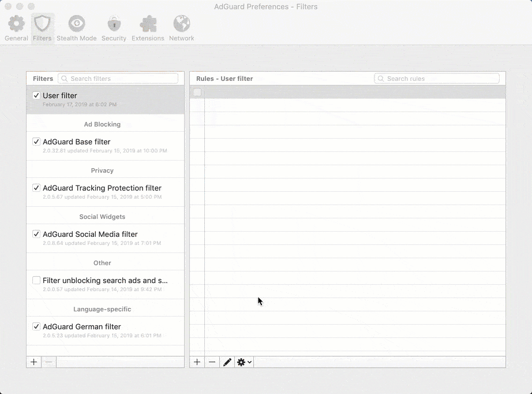Click the Social Widgets group header
The image size is (532, 394).
[102, 217]
